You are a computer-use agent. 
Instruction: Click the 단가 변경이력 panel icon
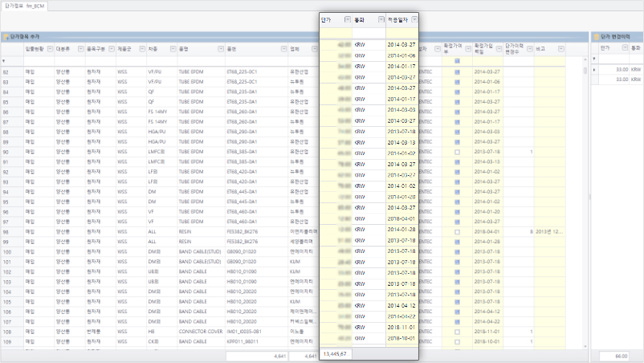[x=596, y=37]
